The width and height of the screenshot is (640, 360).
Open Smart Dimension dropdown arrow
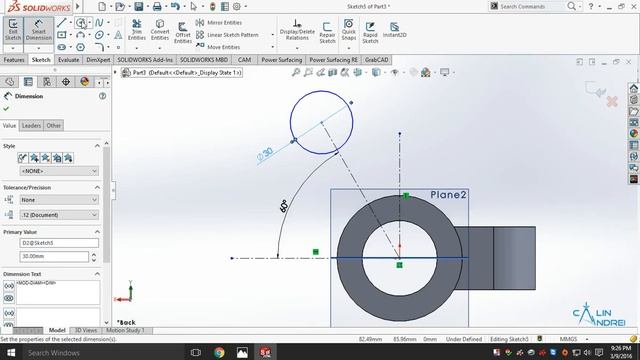click(x=38, y=48)
